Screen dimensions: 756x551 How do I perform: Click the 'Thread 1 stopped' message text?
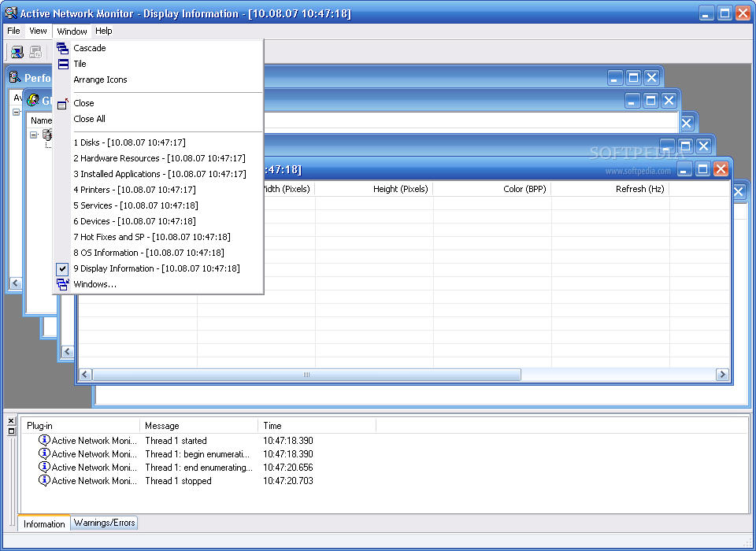(179, 481)
